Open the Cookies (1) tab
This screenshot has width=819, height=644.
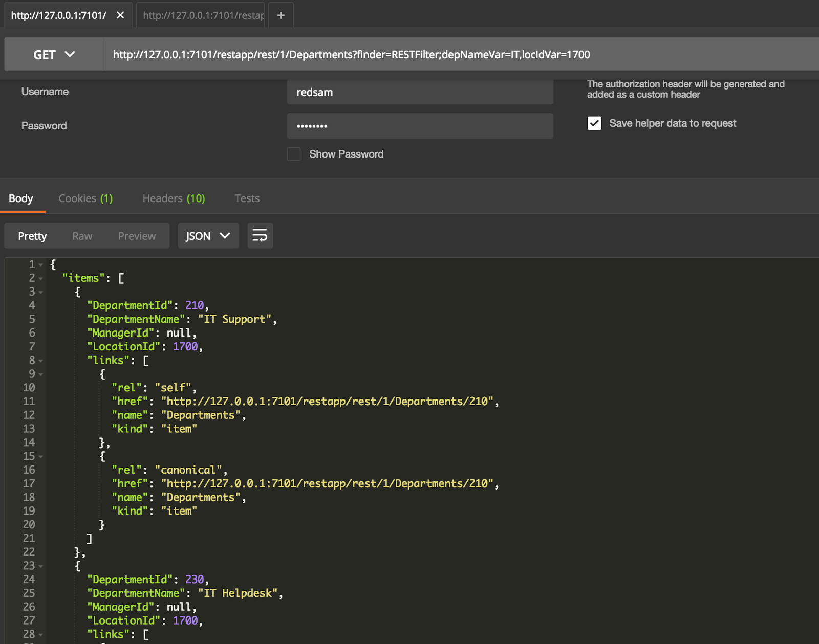click(85, 198)
